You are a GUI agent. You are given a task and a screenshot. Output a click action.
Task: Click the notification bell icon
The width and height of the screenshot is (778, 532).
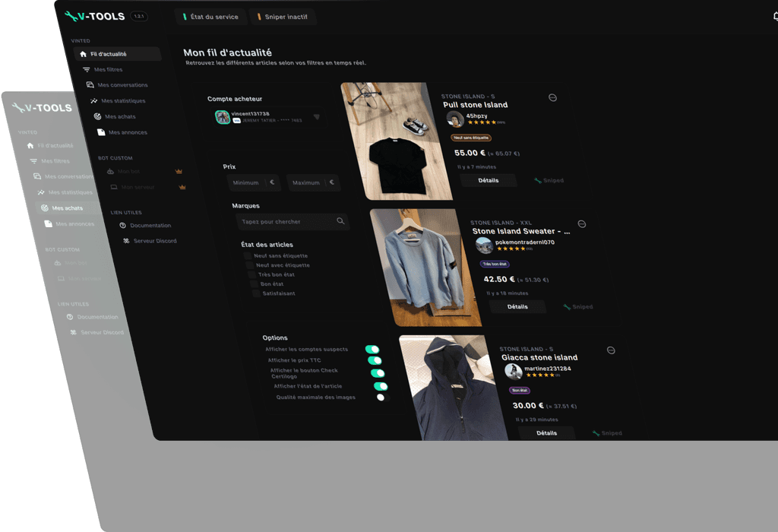coord(776,17)
